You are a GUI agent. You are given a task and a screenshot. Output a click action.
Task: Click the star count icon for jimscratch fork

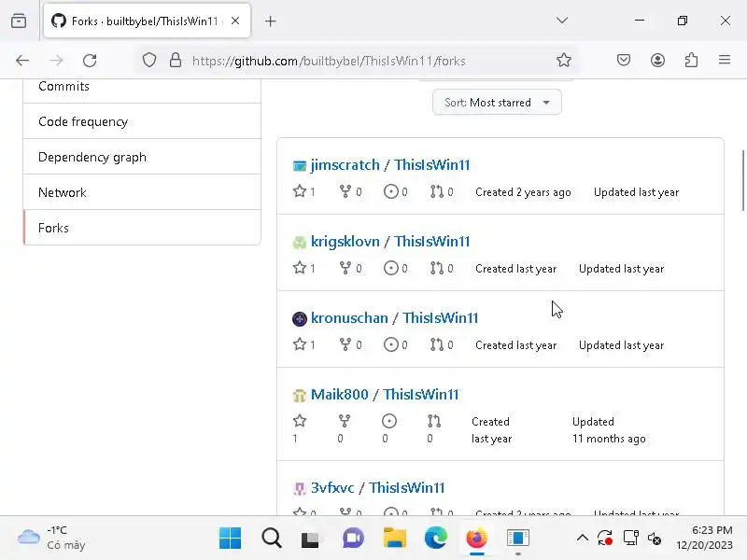click(x=300, y=191)
